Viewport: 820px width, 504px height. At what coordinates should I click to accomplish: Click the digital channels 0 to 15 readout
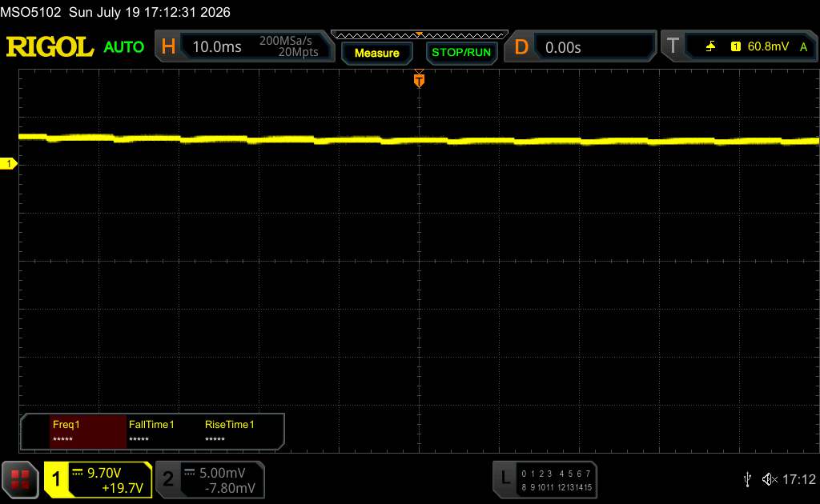[557, 480]
